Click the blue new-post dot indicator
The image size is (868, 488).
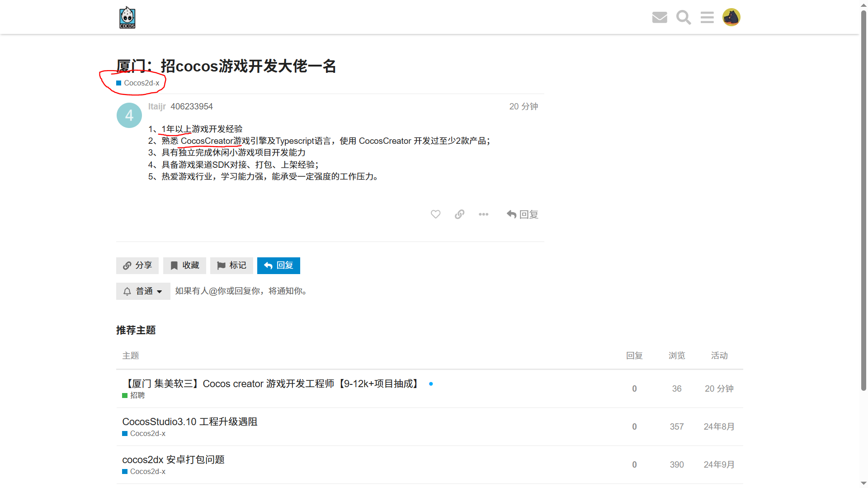point(431,384)
